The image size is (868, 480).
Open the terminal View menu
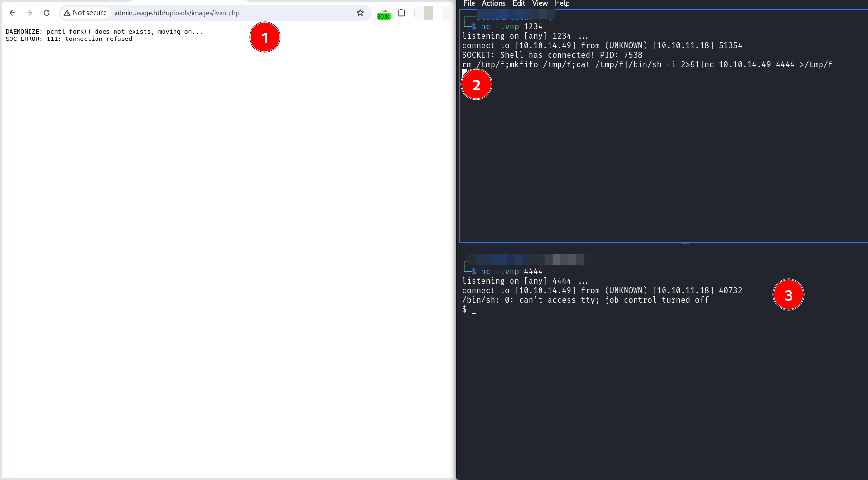point(540,3)
